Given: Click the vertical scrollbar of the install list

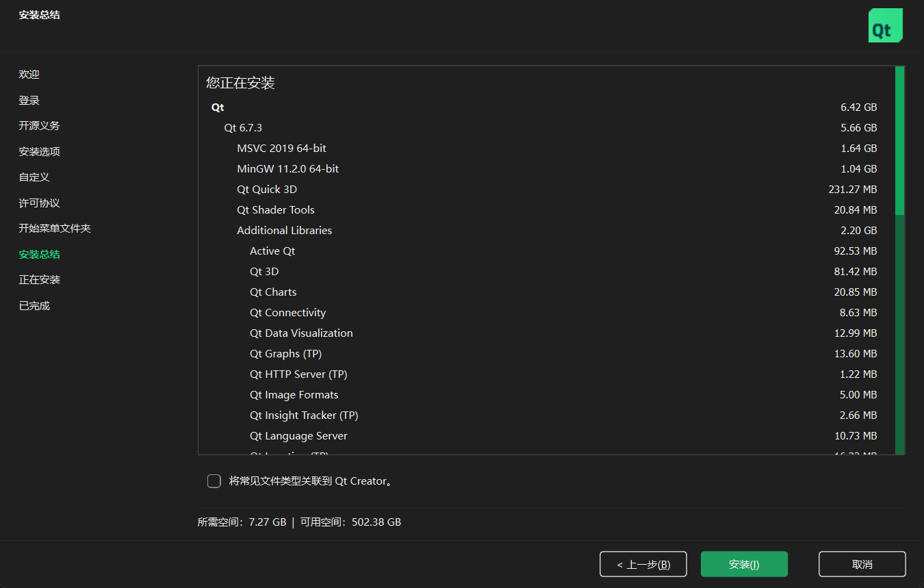Looking at the screenshot, I should pyautogui.click(x=899, y=260).
